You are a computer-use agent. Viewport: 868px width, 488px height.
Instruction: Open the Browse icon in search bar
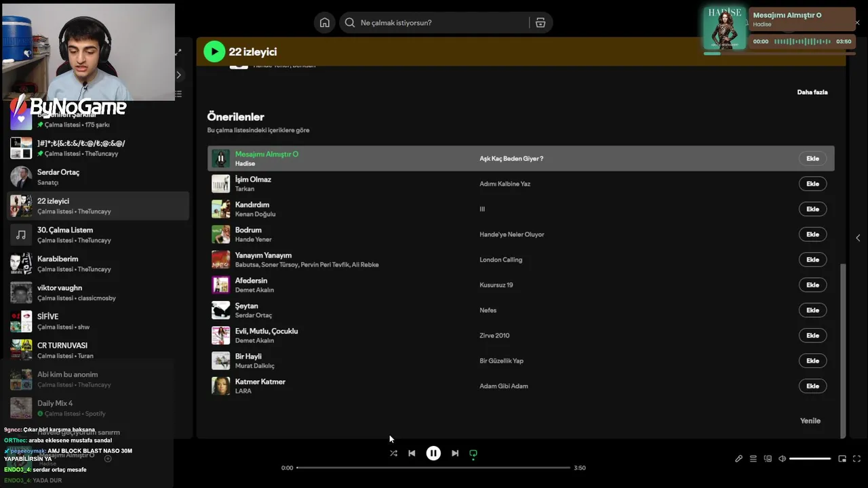pos(540,22)
